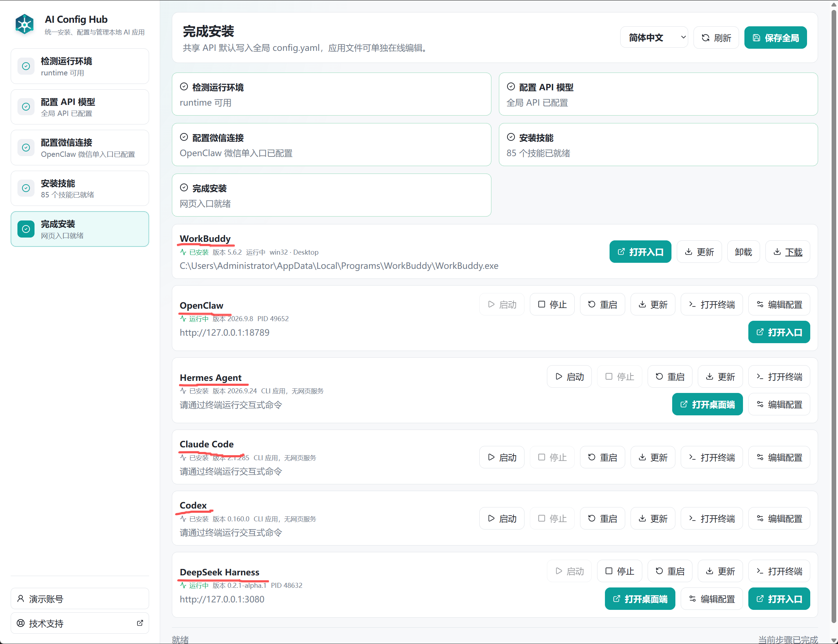Start Hermes Agent with 启动
838x644 pixels.
pos(569,377)
